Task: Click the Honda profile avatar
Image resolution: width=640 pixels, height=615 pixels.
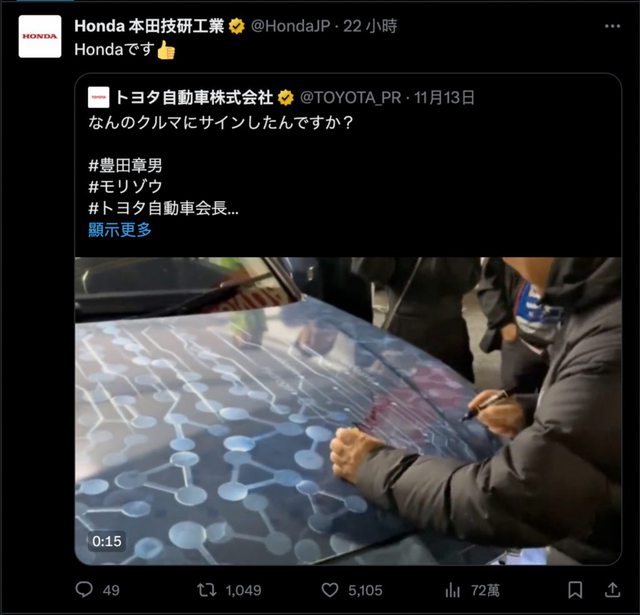Action: coord(40,36)
